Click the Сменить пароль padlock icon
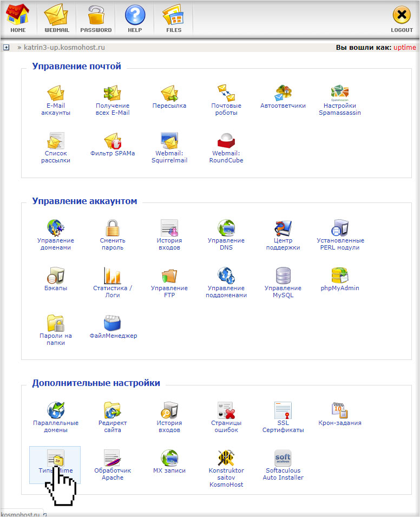 pos(113,228)
